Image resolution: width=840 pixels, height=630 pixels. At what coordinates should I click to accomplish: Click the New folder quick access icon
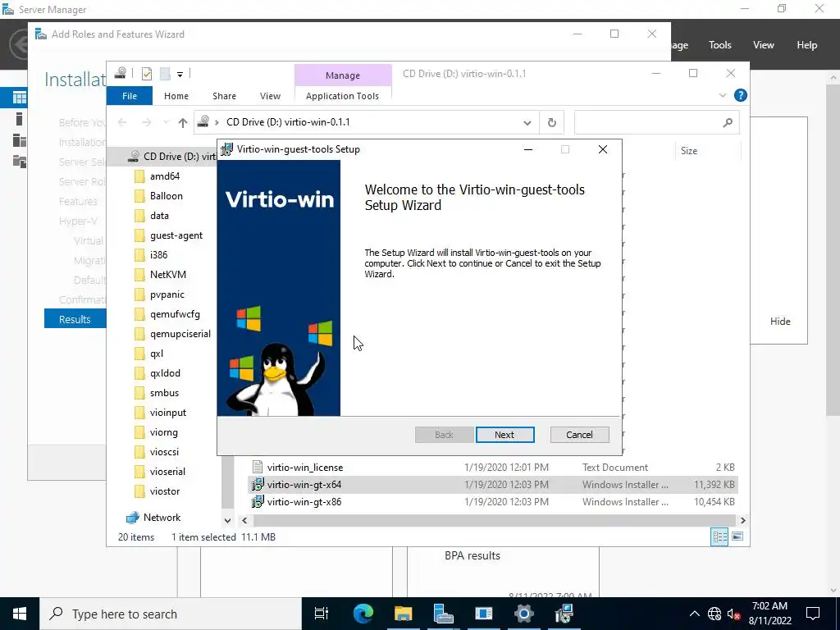pyautogui.click(x=165, y=74)
